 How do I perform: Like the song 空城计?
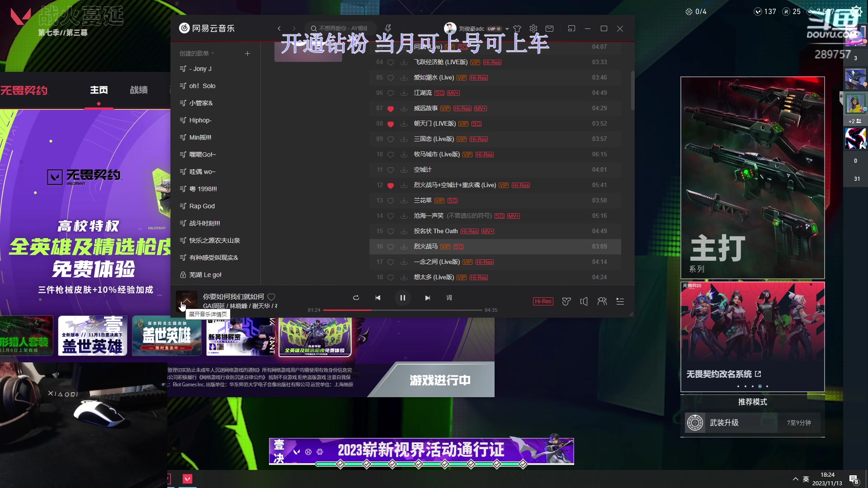click(x=391, y=169)
